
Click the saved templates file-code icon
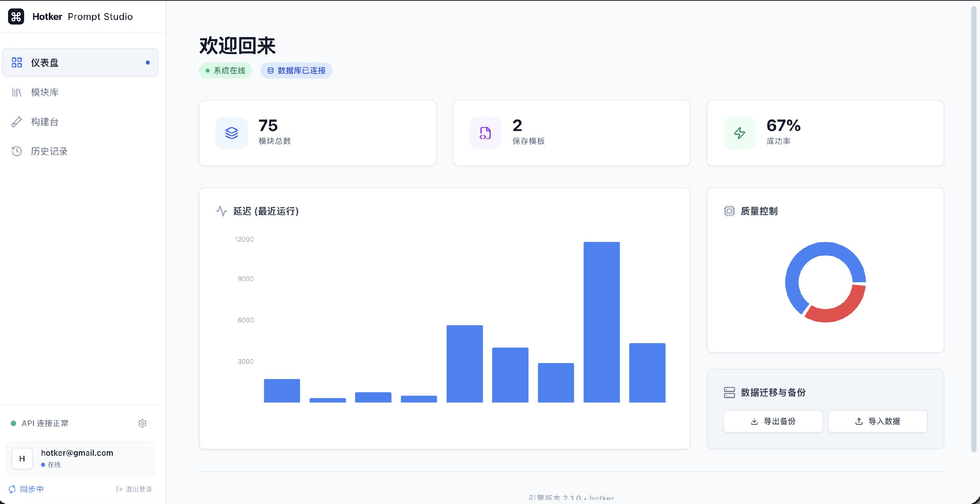pyautogui.click(x=485, y=133)
